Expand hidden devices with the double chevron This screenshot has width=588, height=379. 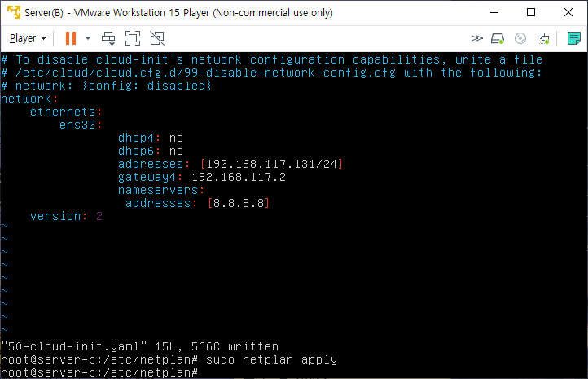[476, 38]
